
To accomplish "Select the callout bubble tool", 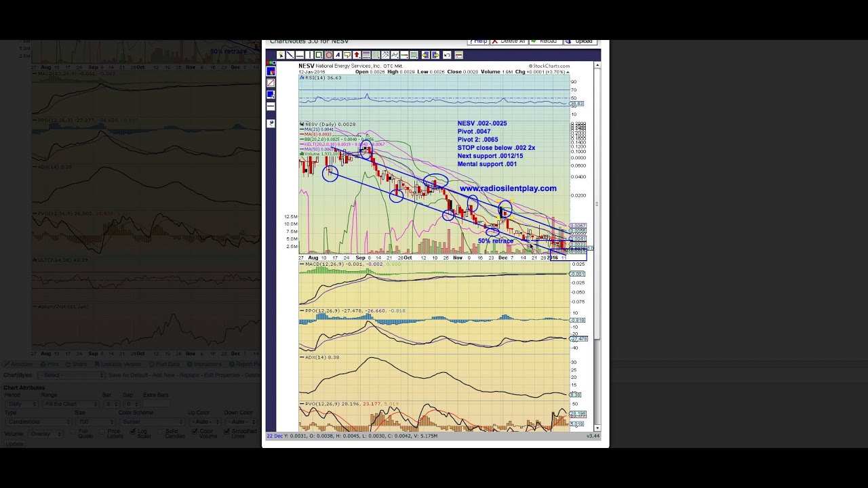I will 347,55.
